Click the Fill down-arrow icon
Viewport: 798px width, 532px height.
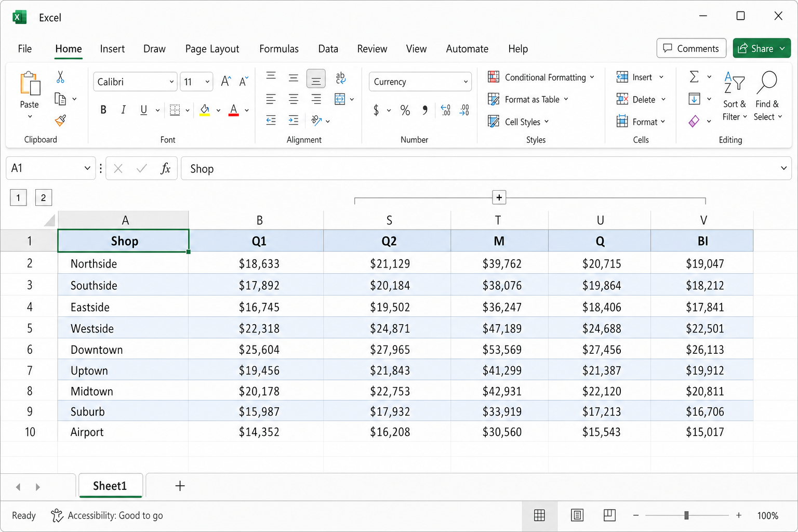694,99
